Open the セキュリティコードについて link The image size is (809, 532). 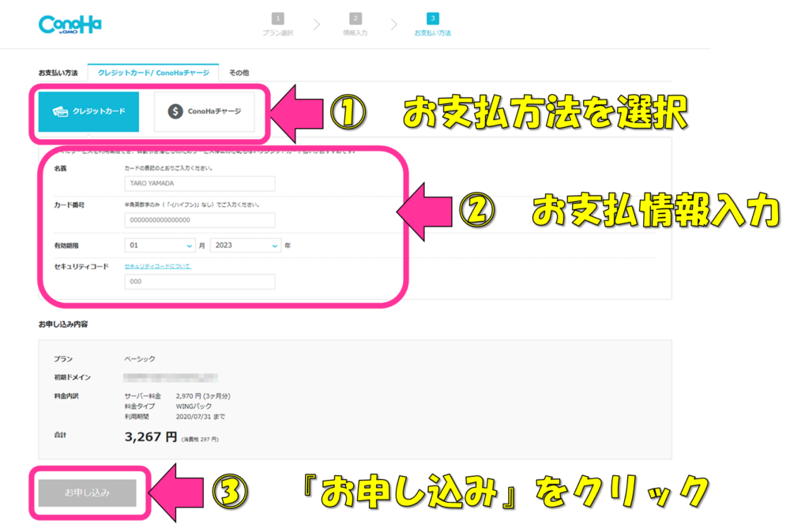pos(158,266)
